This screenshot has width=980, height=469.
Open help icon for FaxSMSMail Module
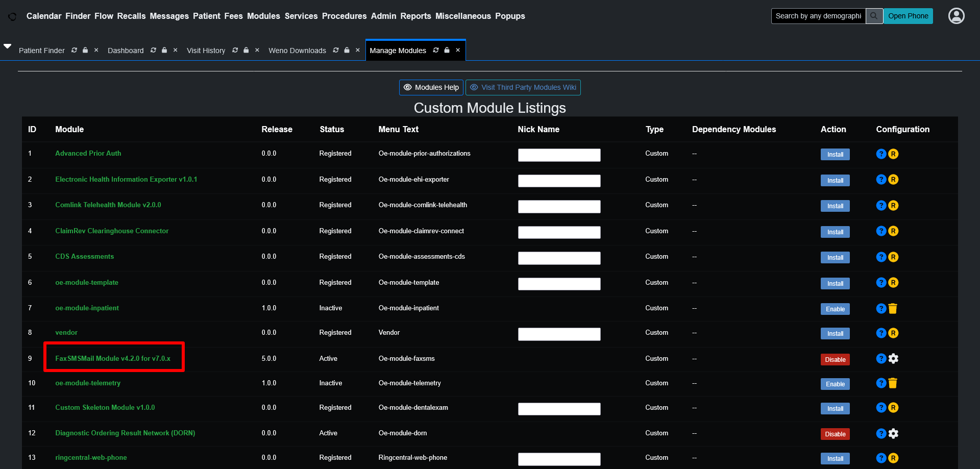(881, 359)
